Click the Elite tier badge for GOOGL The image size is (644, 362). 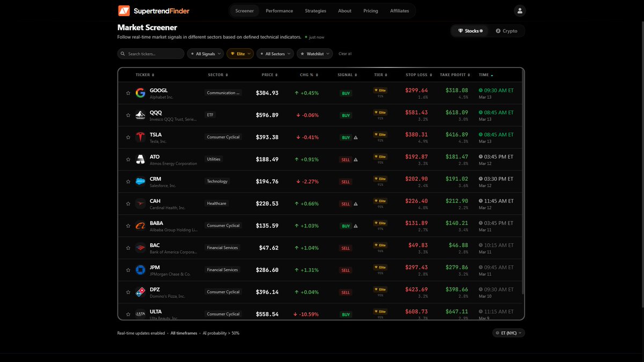(380, 90)
